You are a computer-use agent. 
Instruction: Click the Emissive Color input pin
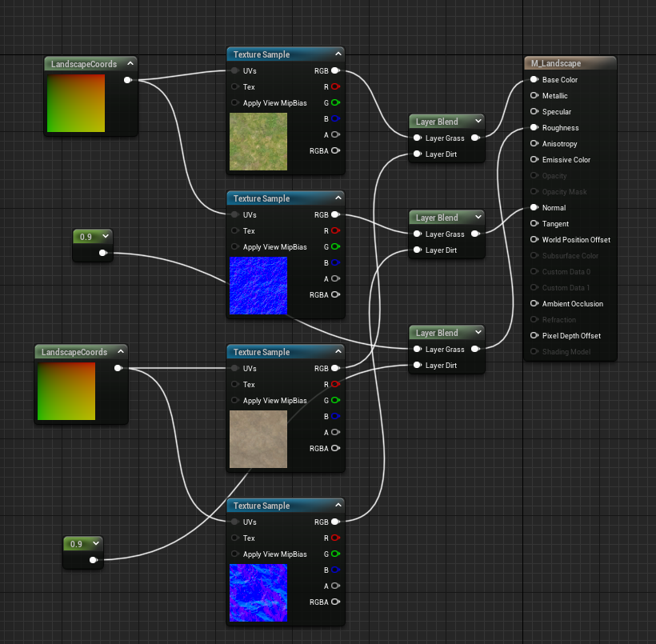(534, 160)
